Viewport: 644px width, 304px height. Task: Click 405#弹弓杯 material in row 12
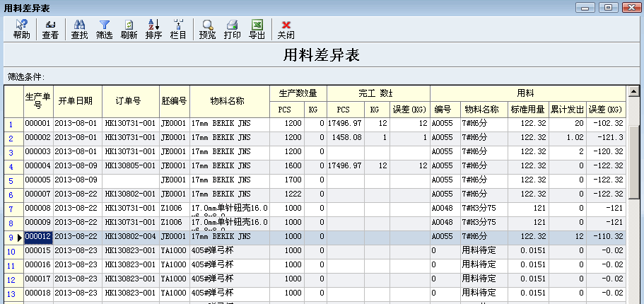pyautogui.click(x=230, y=279)
